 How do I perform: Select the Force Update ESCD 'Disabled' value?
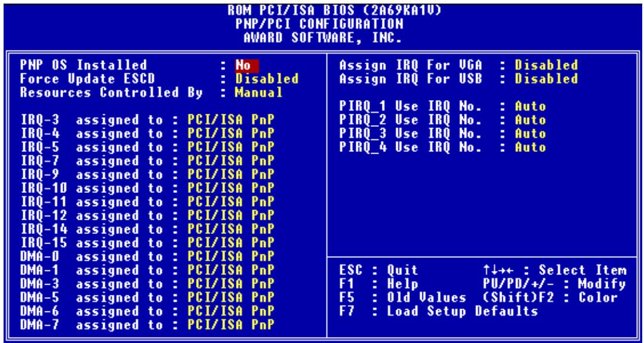point(266,79)
